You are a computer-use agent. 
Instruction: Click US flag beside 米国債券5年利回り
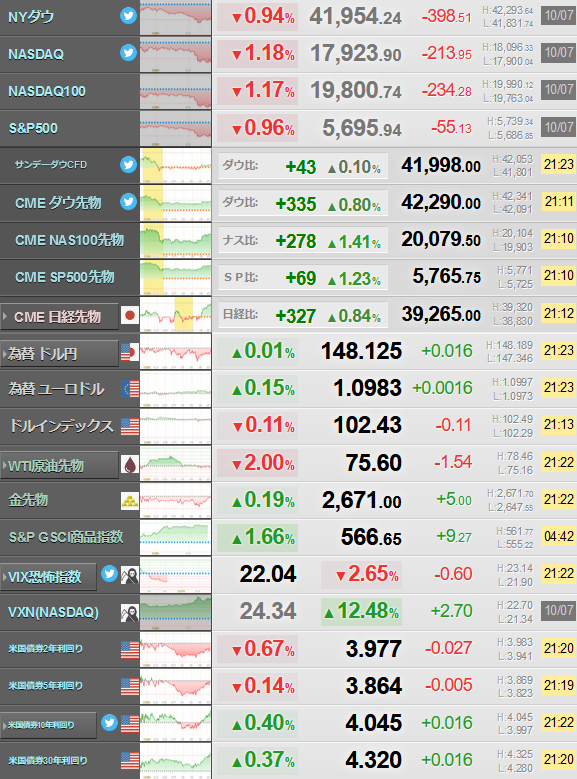[130, 687]
